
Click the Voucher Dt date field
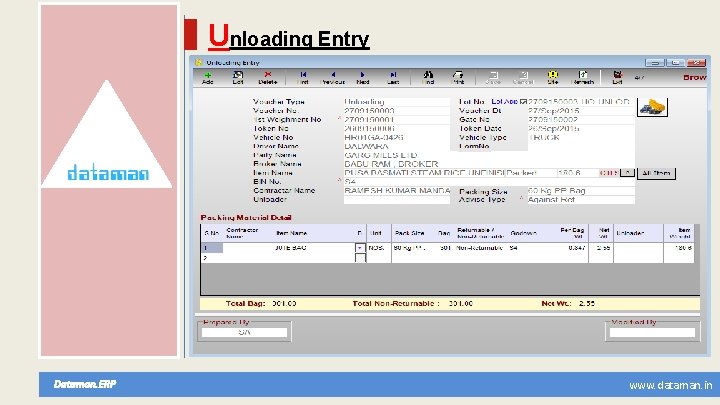click(581, 111)
